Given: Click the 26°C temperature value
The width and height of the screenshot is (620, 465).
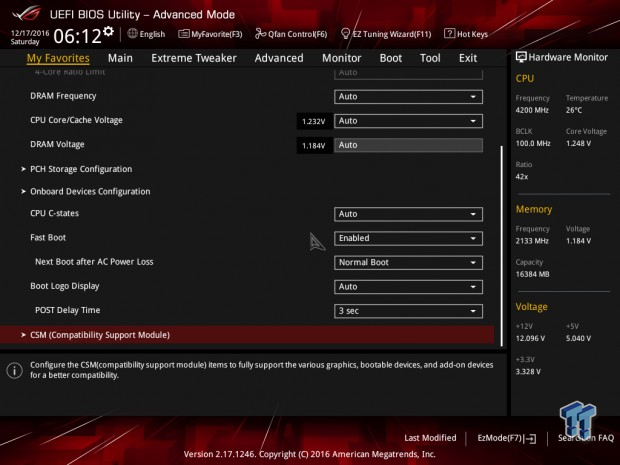Looking at the screenshot, I should coord(574,110).
